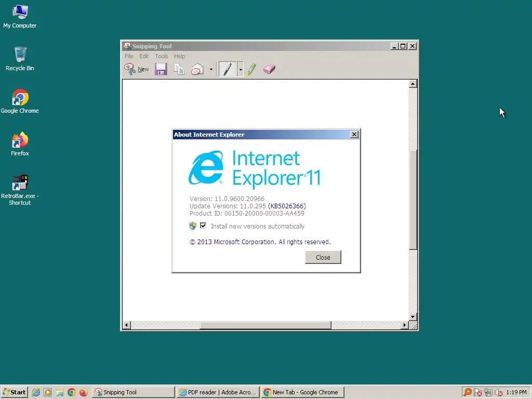Open the Start menu
Viewport: 532px width, 399px height.
[x=14, y=392]
